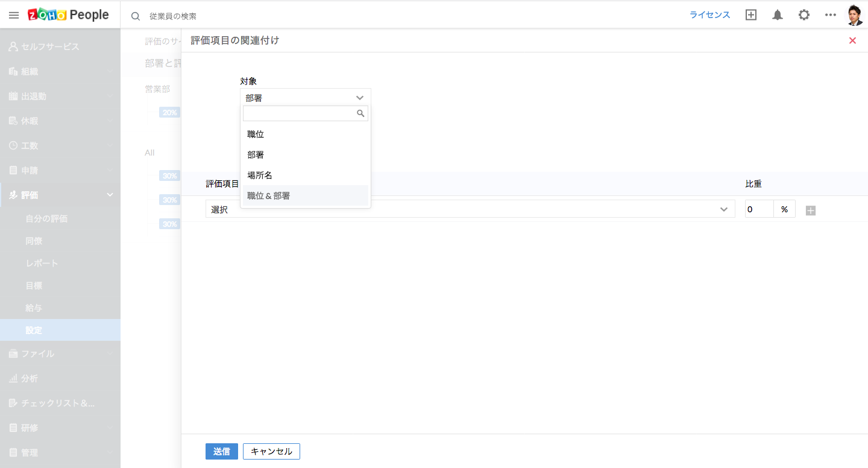This screenshot has width=868, height=468.
Task: Click the 工数 clock icon
Action: tap(13, 145)
